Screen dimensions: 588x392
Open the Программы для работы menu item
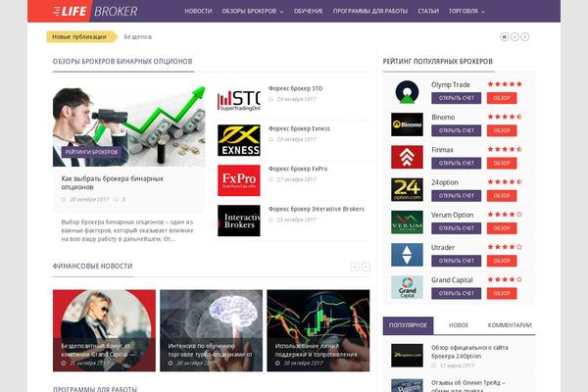370,11
